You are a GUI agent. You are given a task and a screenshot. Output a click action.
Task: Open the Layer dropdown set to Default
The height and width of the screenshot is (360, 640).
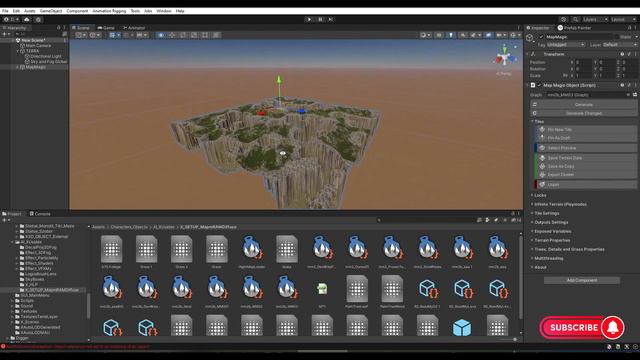tap(619, 44)
